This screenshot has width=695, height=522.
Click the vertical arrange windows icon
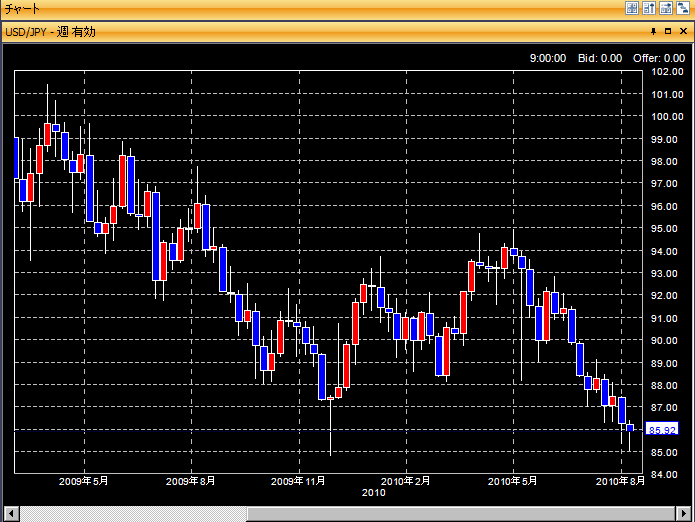tap(648, 8)
